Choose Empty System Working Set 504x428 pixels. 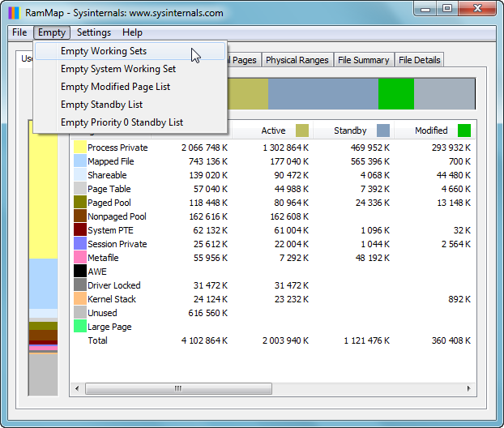[x=130, y=69]
